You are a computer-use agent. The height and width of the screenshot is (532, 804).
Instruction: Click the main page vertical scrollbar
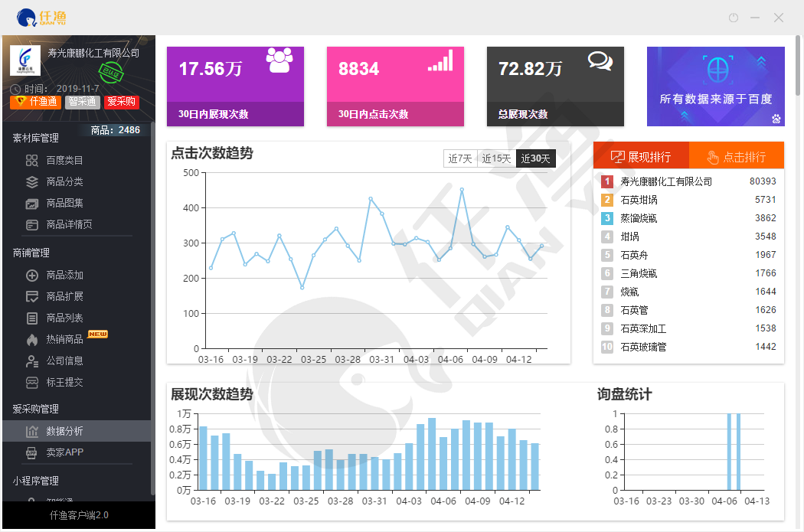pos(799,69)
